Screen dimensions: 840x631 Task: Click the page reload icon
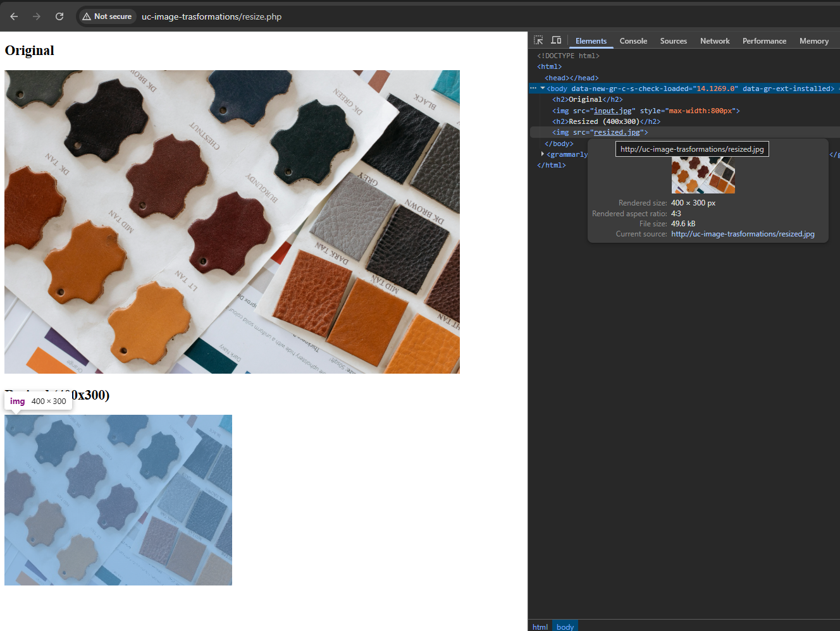point(59,16)
